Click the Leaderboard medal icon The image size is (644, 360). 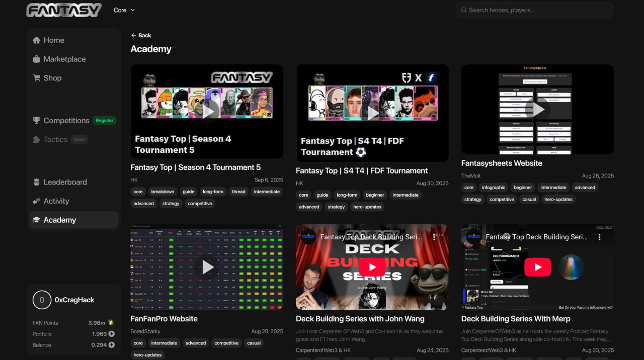coord(36,182)
